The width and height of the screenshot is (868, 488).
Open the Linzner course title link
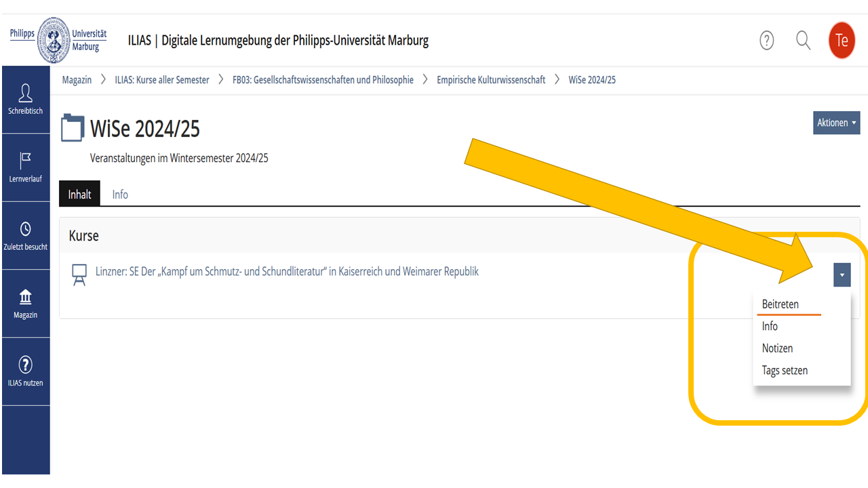pos(287,272)
